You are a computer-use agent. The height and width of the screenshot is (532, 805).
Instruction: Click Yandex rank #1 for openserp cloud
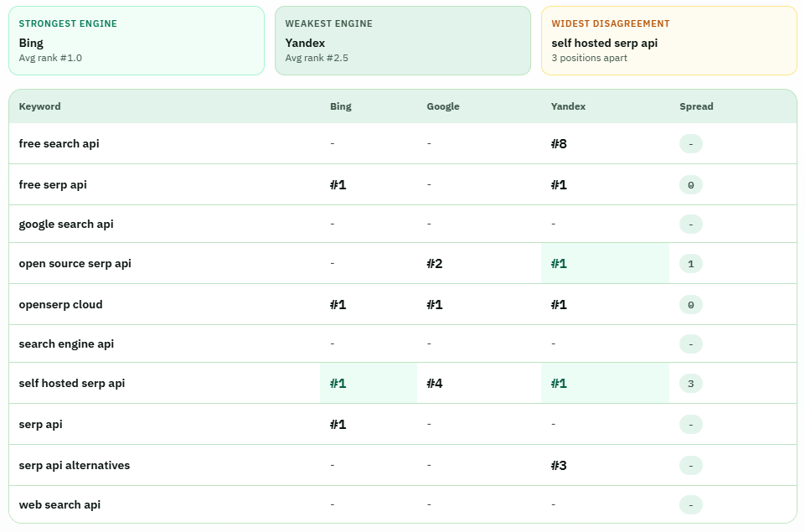pos(559,304)
